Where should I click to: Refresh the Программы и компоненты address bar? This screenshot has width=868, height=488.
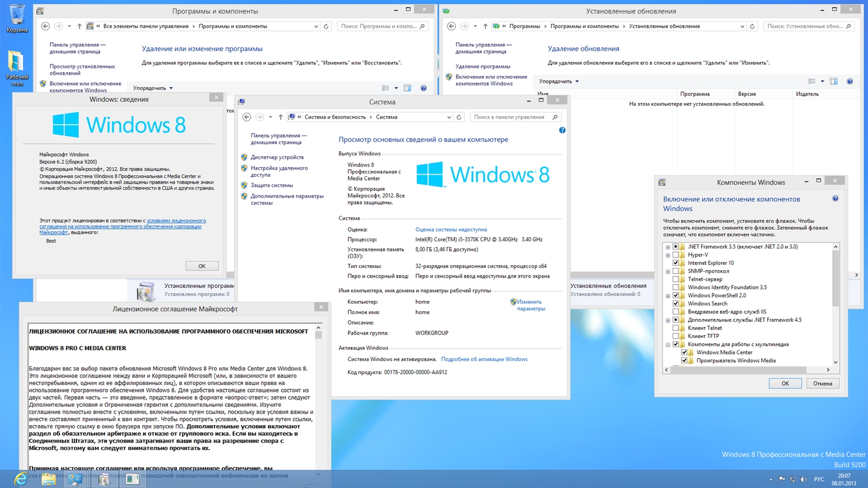pos(326,26)
